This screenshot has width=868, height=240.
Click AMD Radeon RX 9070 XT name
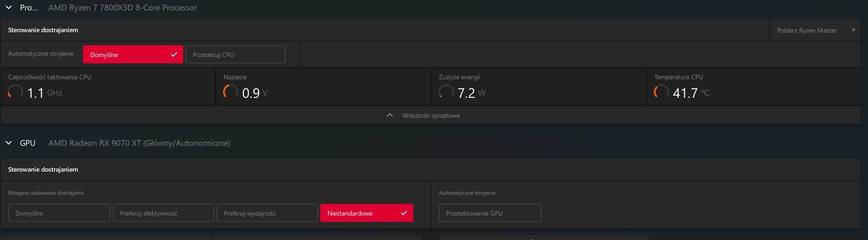click(139, 143)
